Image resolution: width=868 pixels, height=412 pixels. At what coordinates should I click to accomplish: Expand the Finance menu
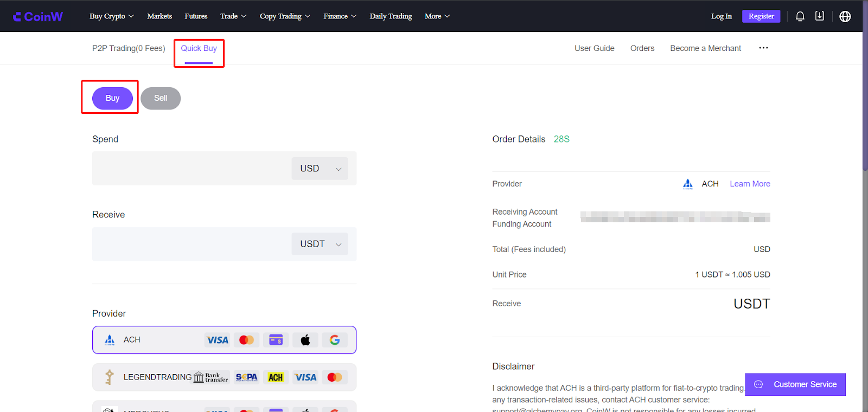click(x=340, y=16)
